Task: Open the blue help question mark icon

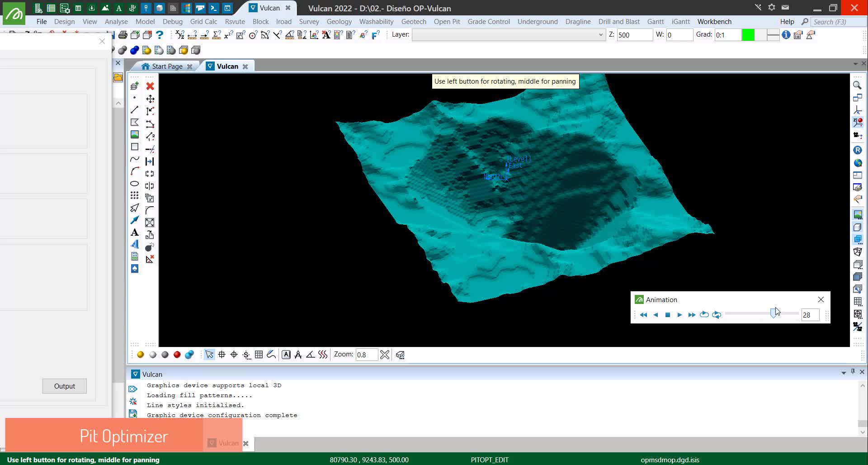Action: point(160,35)
